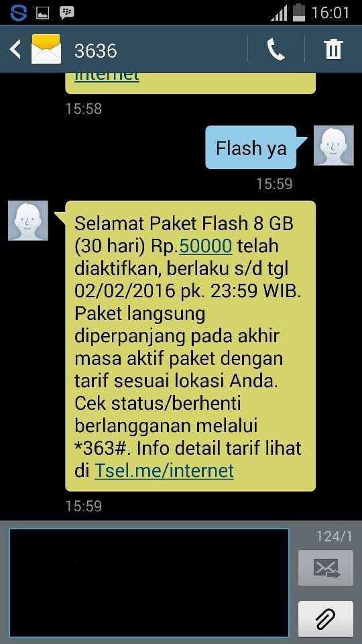Tap the back arrow in header
Viewport: 362px width, 644px height.
pos(15,50)
